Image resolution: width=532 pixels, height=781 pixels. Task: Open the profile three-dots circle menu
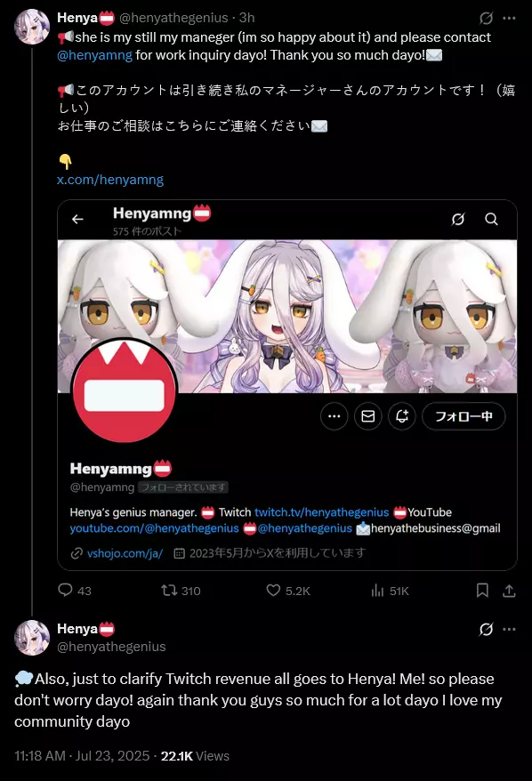pyautogui.click(x=335, y=416)
